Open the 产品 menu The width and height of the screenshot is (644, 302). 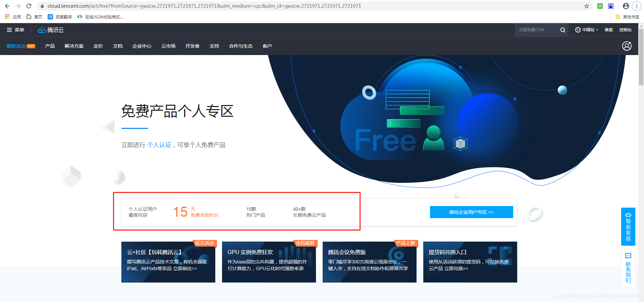tap(50, 46)
